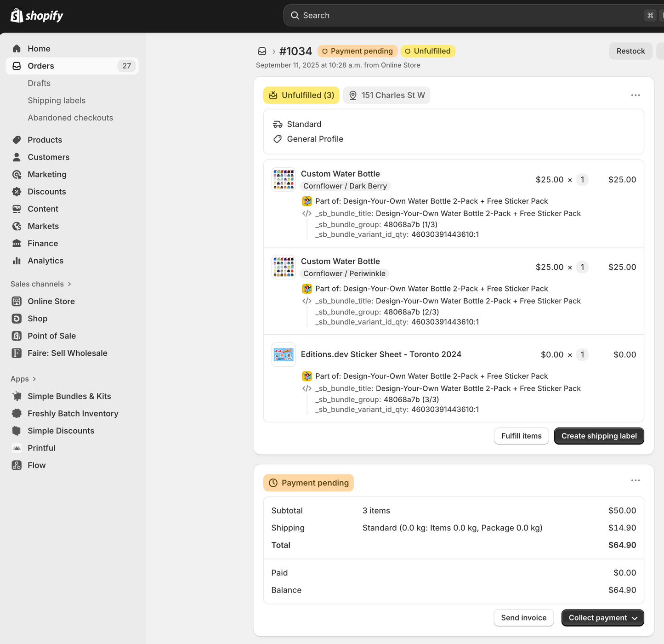
Task: Click the Cornflower / Periwinkle variant tag
Action: [x=345, y=274]
